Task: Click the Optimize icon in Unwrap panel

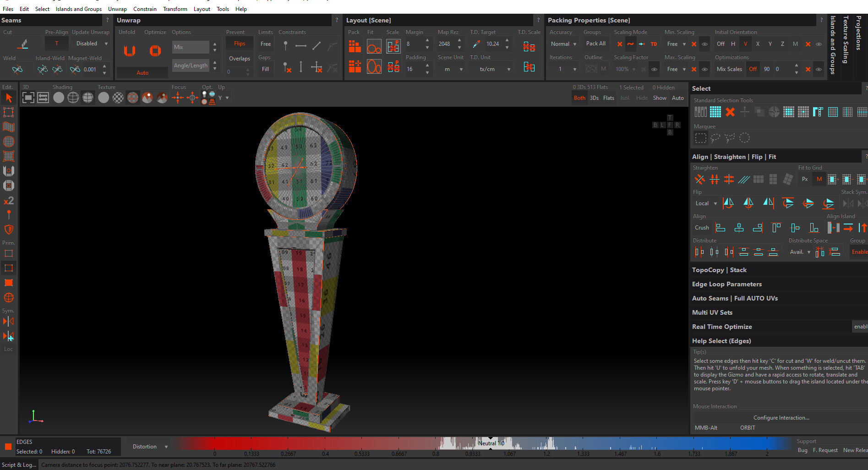Action: [x=155, y=51]
